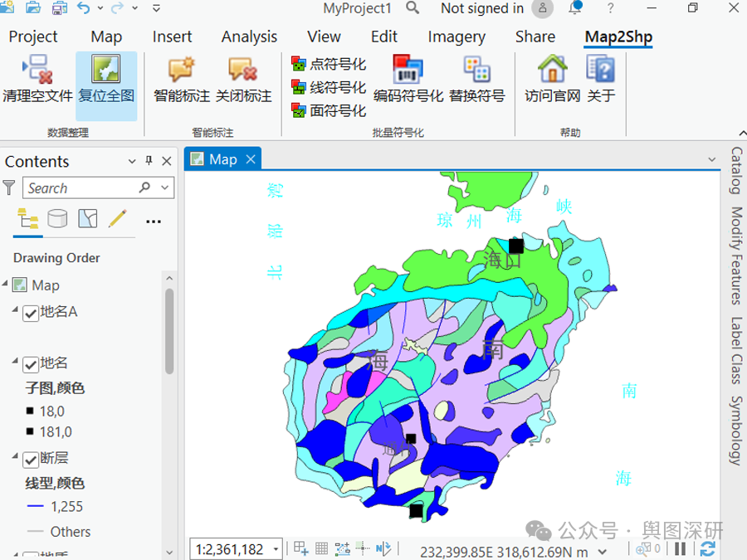The width and height of the screenshot is (747, 560).
Task: Uncheck the 地名A layer checkbox
Action: coord(31,314)
